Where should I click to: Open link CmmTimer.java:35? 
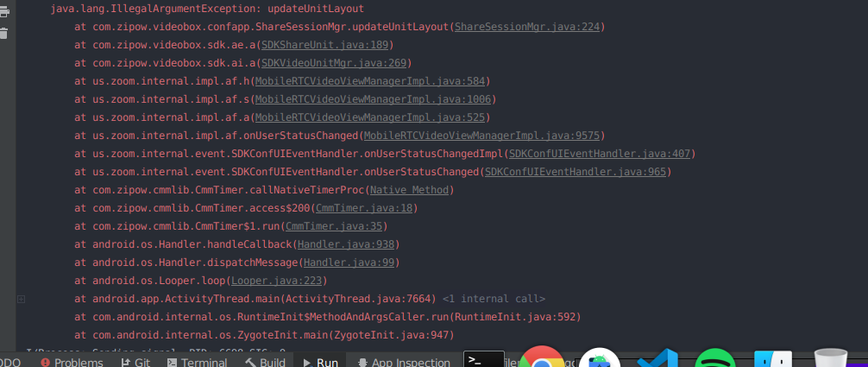334,226
